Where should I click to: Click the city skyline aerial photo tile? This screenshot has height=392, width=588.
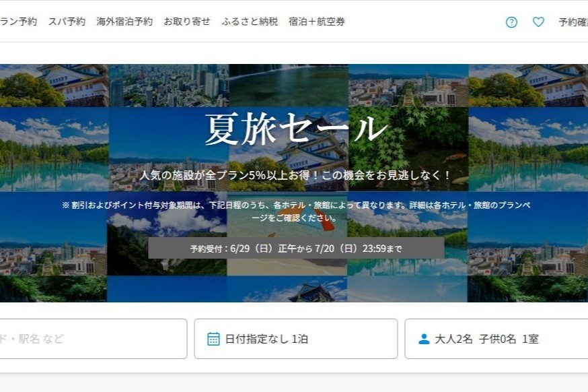(169, 86)
